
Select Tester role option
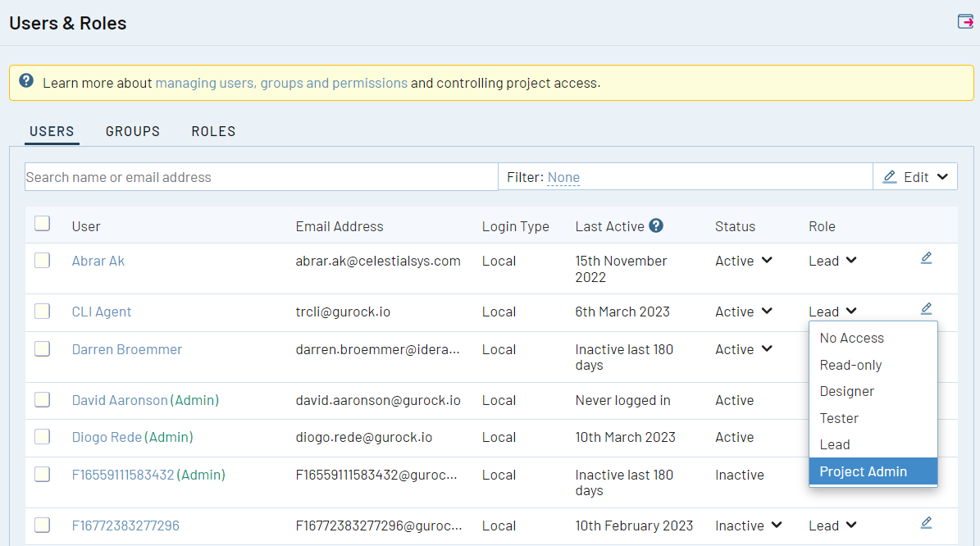point(873,418)
